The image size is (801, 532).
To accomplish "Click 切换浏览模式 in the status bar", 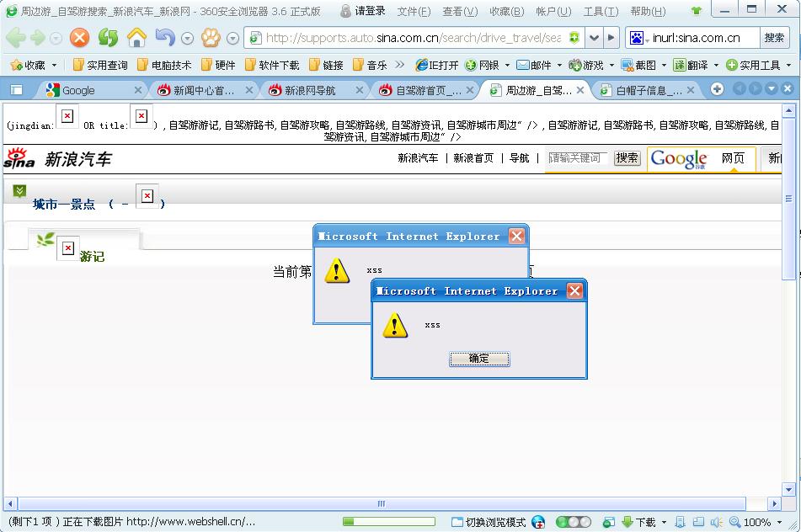I will pyautogui.click(x=489, y=522).
